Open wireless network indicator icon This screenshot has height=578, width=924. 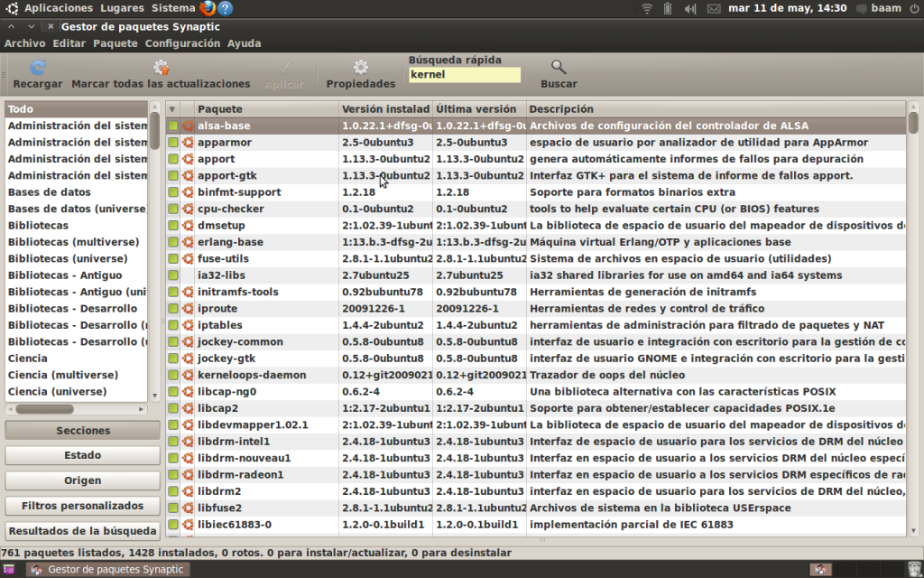pos(646,8)
